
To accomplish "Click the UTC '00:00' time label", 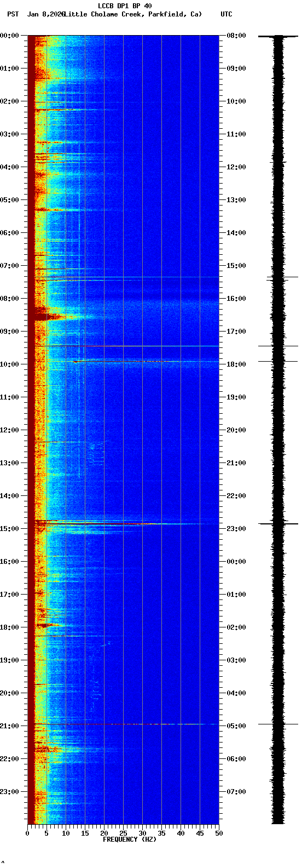I will [x=236, y=562].
